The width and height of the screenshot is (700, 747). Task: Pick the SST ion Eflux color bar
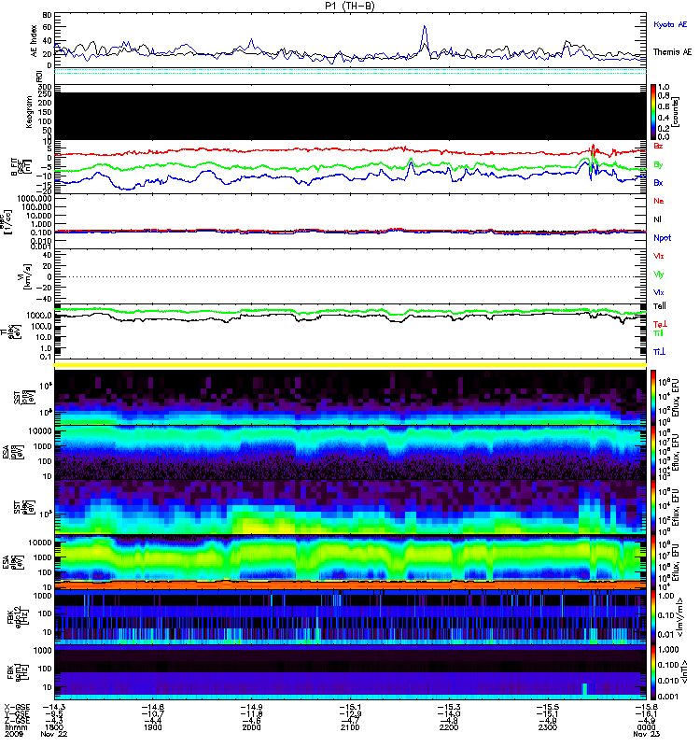653,397
